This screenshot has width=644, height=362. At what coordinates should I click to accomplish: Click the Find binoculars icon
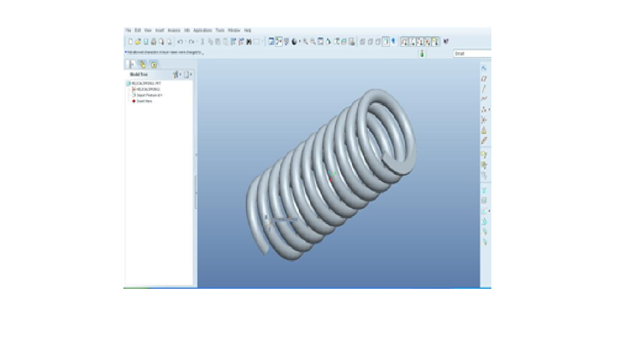(249, 41)
